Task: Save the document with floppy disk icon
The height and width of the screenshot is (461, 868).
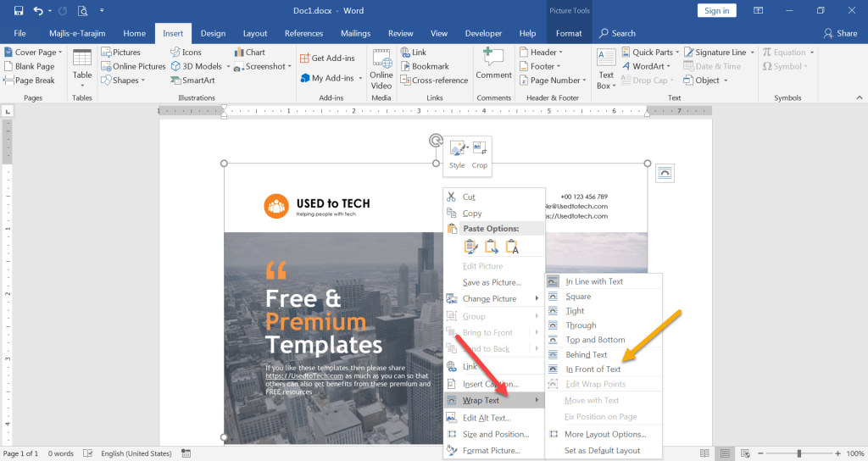Action: coord(19,10)
